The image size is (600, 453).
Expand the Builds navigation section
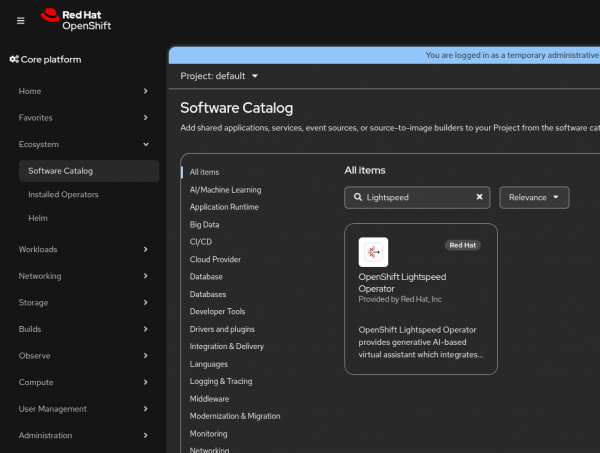tap(83, 329)
